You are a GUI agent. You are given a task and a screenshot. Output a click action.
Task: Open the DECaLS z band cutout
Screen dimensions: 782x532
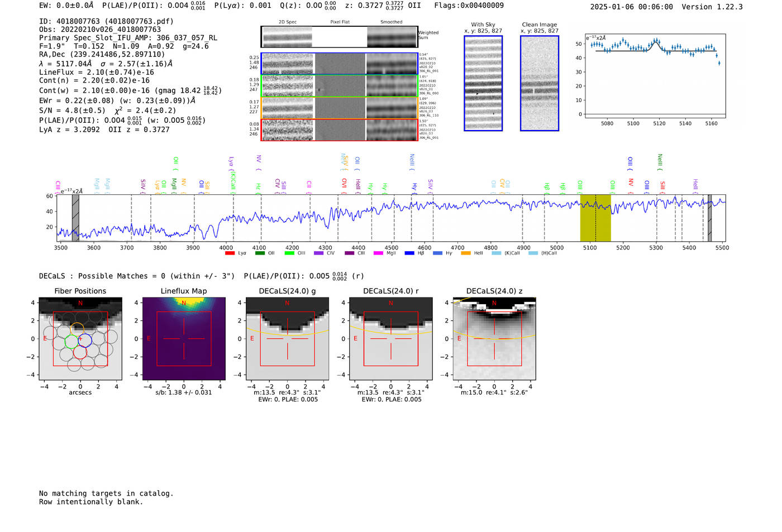click(x=494, y=339)
